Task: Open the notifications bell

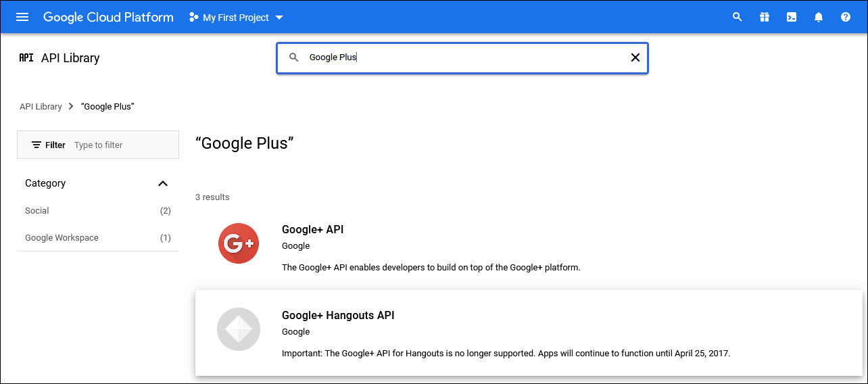Action: click(x=818, y=17)
